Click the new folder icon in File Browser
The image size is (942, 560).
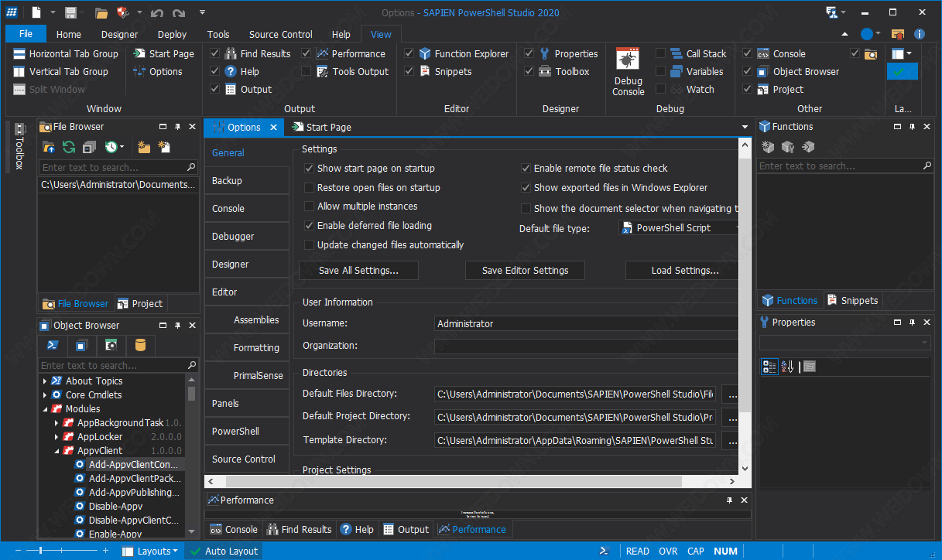point(144,147)
